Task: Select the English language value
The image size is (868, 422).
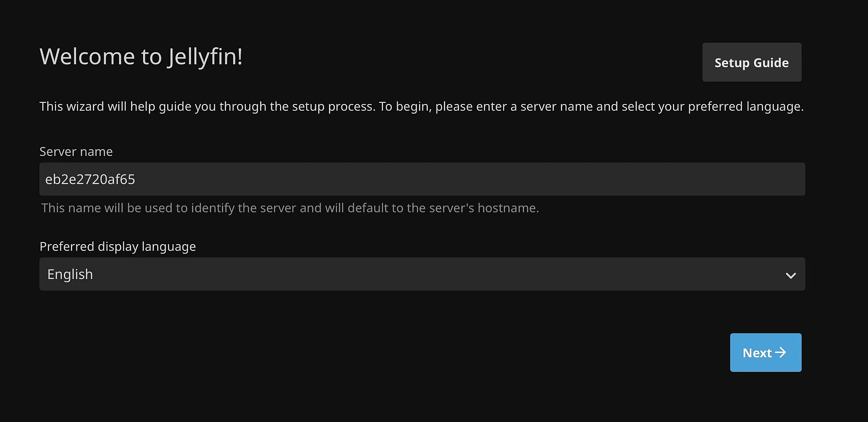Action: click(x=70, y=274)
